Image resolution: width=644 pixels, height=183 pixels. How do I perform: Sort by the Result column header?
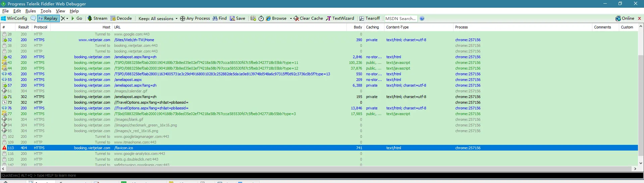pyautogui.click(x=23, y=27)
